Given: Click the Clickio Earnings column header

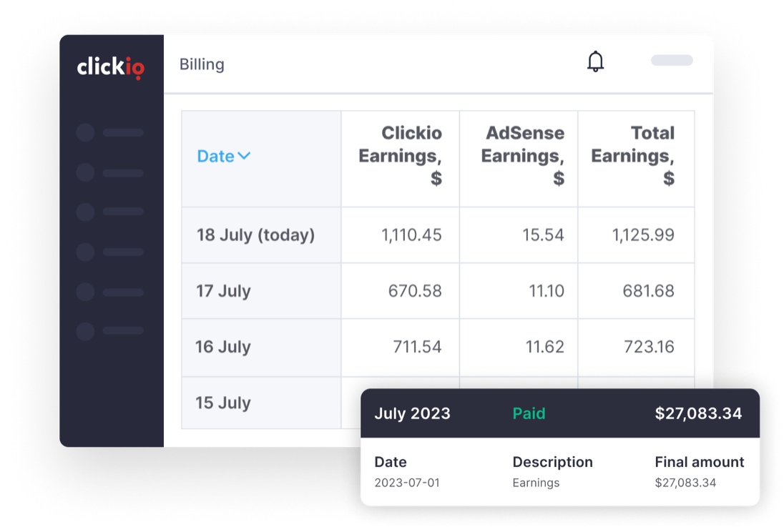Looking at the screenshot, I should coord(400,155).
